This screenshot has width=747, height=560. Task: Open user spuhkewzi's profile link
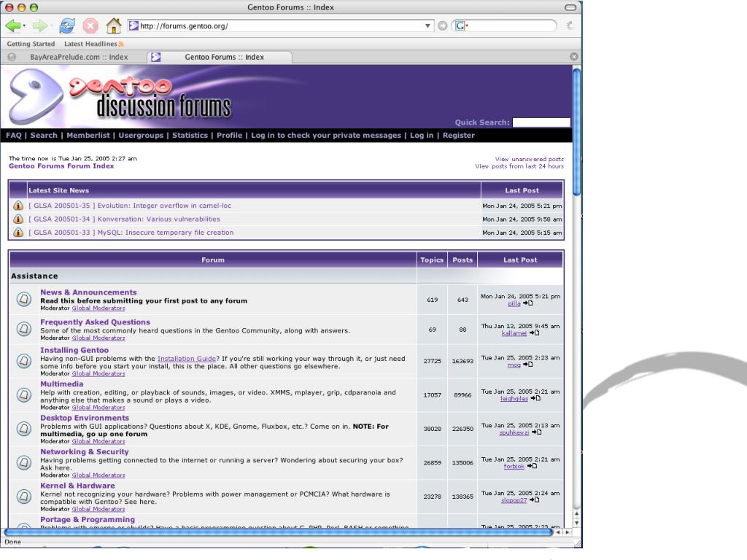point(514,432)
